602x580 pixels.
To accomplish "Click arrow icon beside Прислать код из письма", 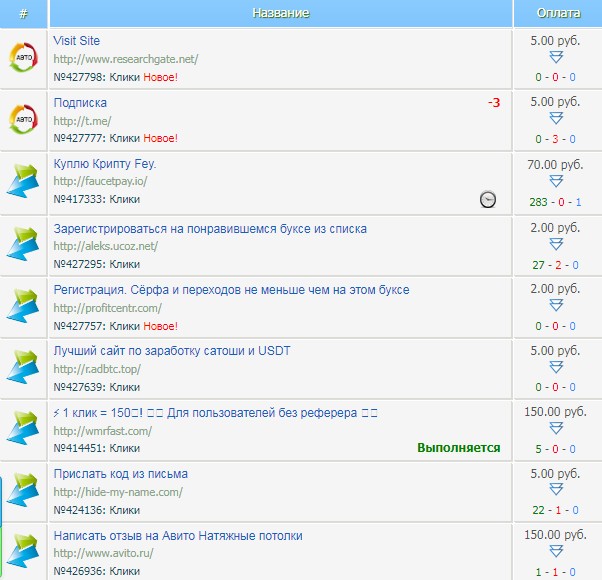I will (22, 492).
